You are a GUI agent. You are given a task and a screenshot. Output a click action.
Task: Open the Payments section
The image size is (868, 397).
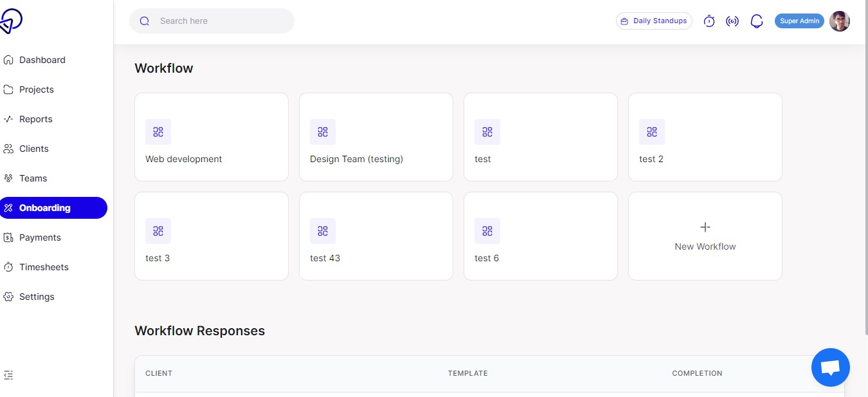pyautogui.click(x=40, y=237)
